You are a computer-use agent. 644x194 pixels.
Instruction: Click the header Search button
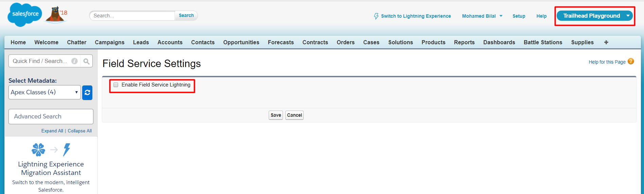(x=186, y=15)
